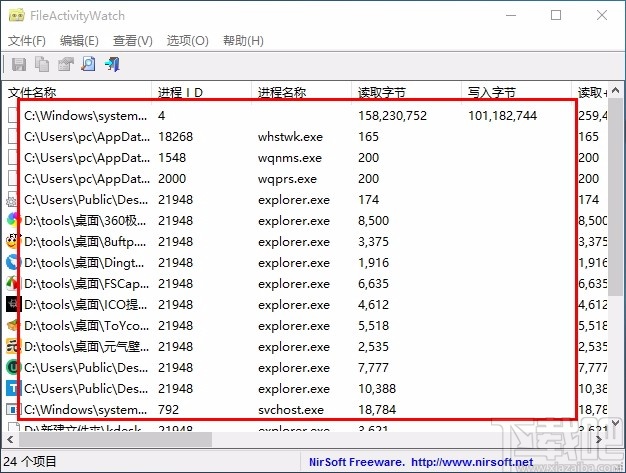
Task: Click process ID 18268
Action: tap(175, 137)
